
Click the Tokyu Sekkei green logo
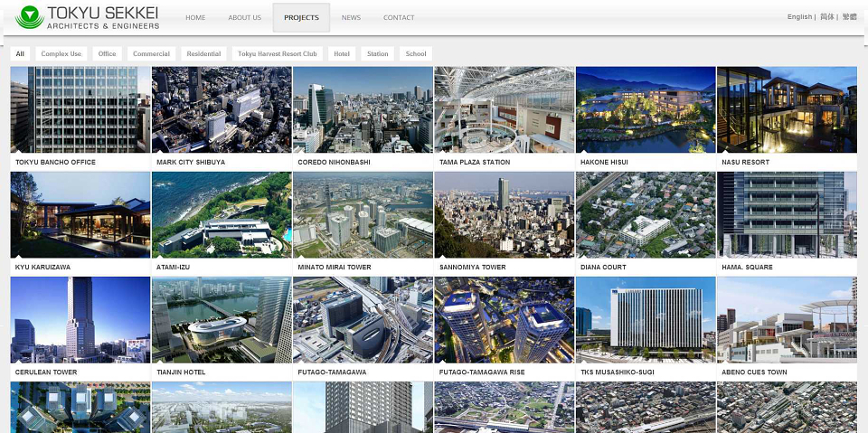(30, 18)
